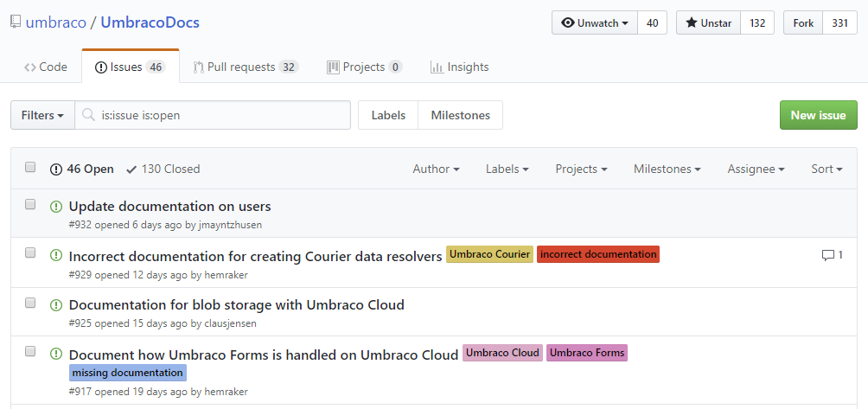Open the Author filter dropdown
The width and height of the screenshot is (868, 409).
(436, 169)
